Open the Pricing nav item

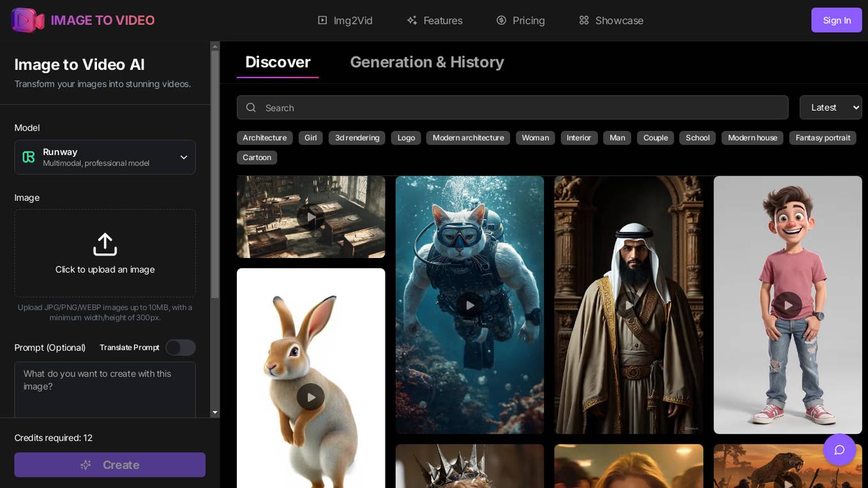click(521, 20)
